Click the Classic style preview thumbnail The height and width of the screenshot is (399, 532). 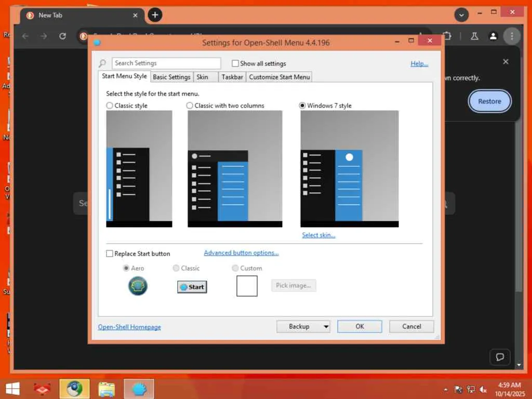pyautogui.click(x=139, y=169)
